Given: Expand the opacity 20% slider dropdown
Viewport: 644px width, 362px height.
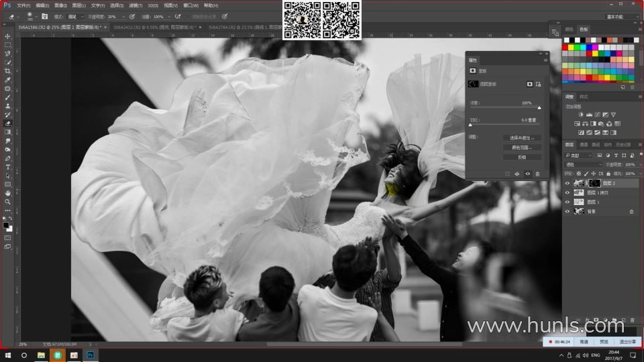Looking at the screenshot, I should [x=123, y=17].
